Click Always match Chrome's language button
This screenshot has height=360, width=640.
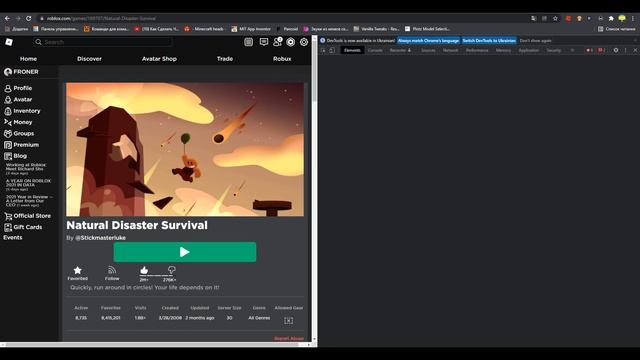[x=429, y=40]
